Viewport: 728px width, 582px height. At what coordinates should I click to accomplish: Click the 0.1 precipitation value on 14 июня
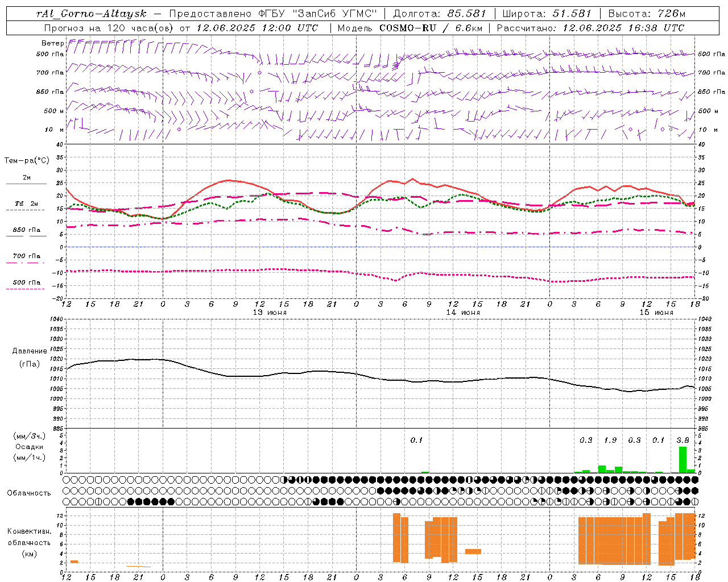pyautogui.click(x=417, y=440)
